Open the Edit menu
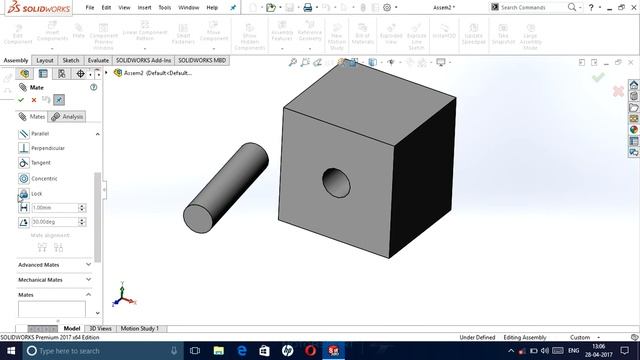The height and width of the screenshot is (360, 640). click(x=106, y=7)
